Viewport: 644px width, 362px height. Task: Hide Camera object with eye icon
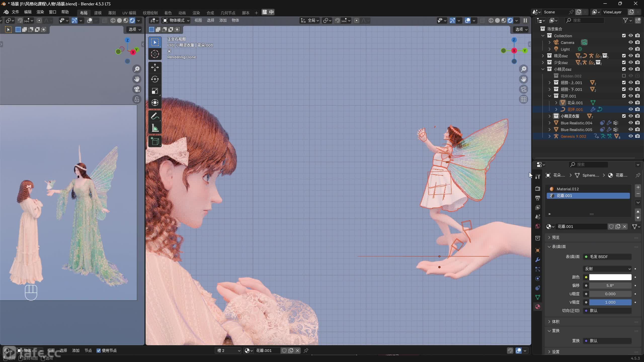click(630, 42)
